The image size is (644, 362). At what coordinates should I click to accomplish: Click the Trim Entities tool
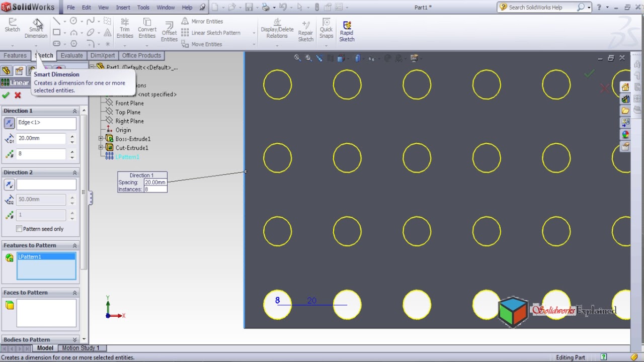tap(125, 28)
